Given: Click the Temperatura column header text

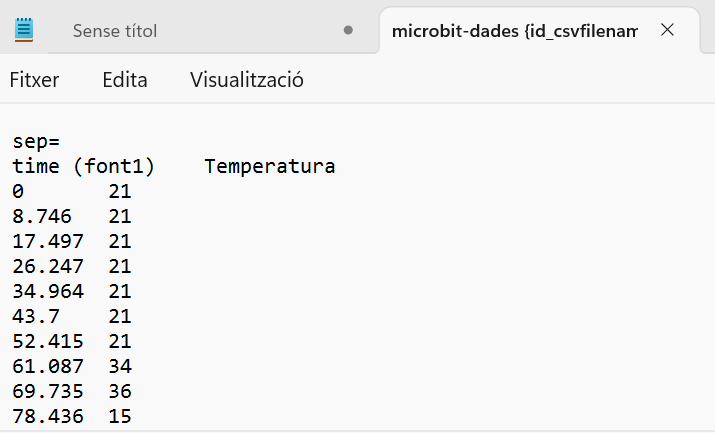Looking at the screenshot, I should 269,166.
